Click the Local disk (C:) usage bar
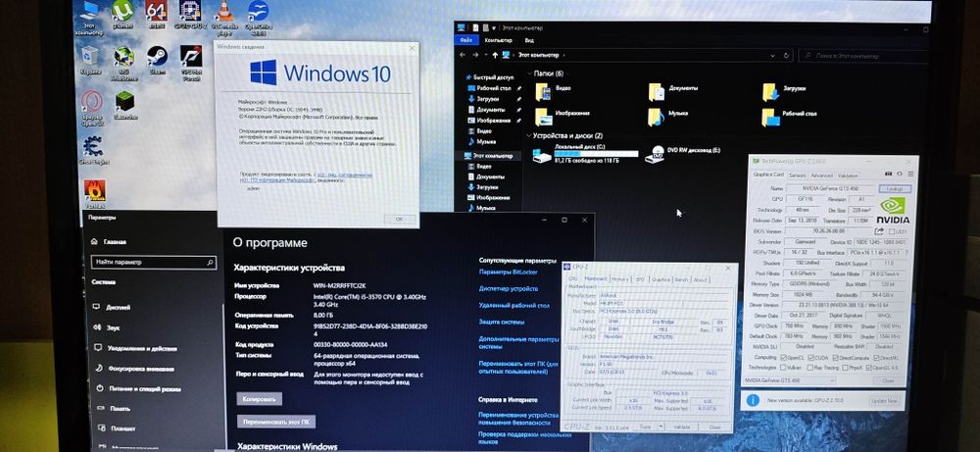Screen dimensions: 980x452 [x=596, y=153]
